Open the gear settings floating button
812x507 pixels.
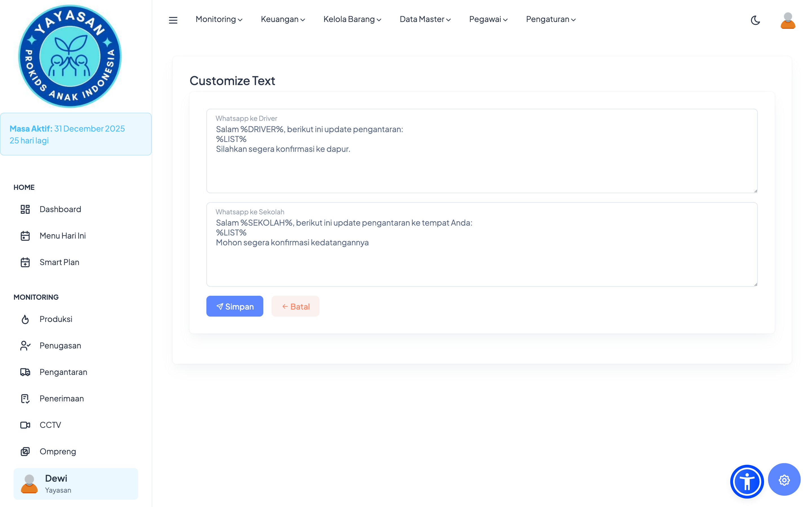[784, 480]
